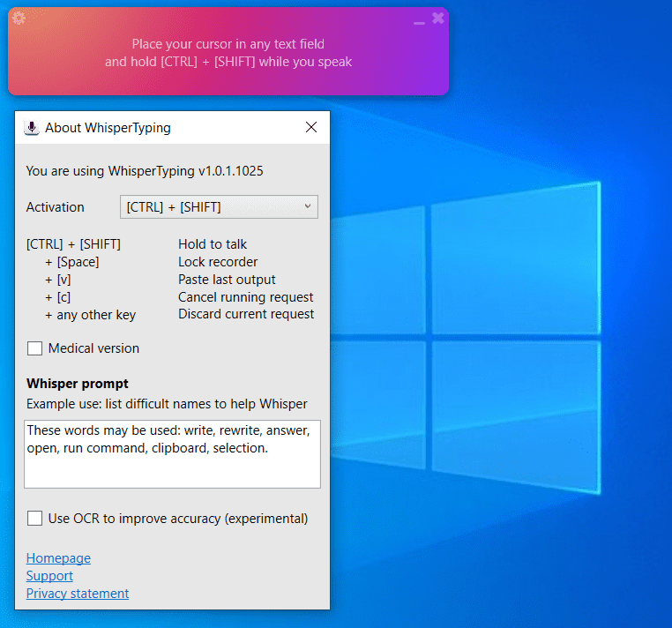Close the About WhisperTyping dialog
The width and height of the screenshot is (672, 628).
(x=311, y=127)
